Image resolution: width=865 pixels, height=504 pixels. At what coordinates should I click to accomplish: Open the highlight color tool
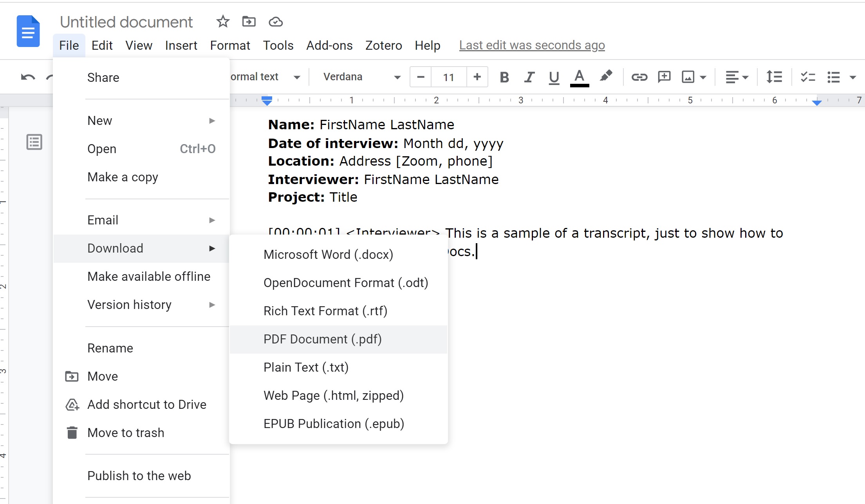[x=606, y=76]
